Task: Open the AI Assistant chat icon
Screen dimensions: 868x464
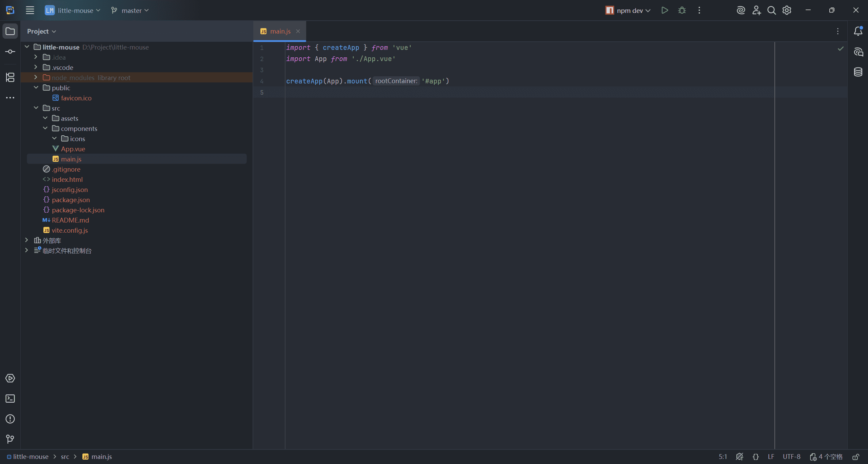Action: tap(858, 52)
